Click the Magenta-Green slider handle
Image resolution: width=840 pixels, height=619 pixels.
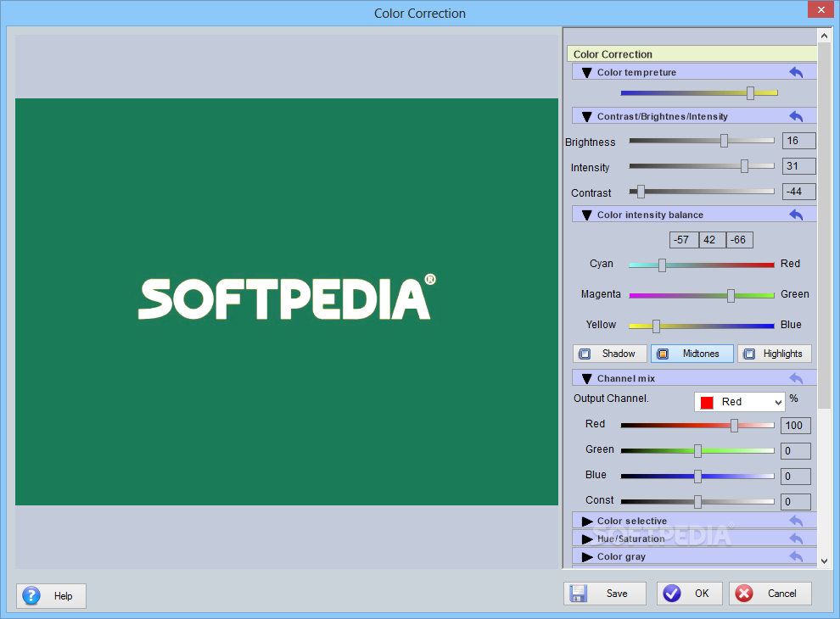click(731, 296)
